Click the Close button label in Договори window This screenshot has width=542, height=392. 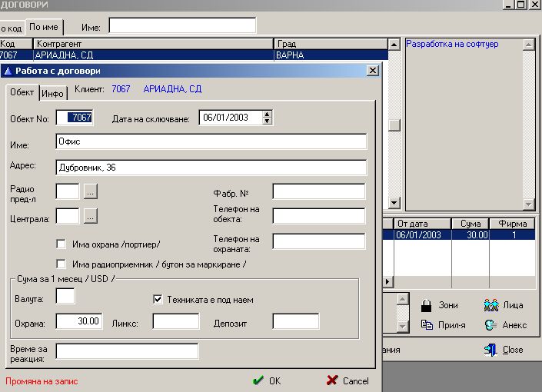(x=513, y=350)
